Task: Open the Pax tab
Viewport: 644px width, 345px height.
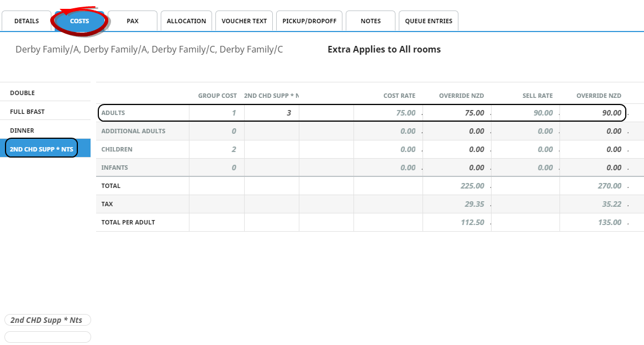Action: 133,21
